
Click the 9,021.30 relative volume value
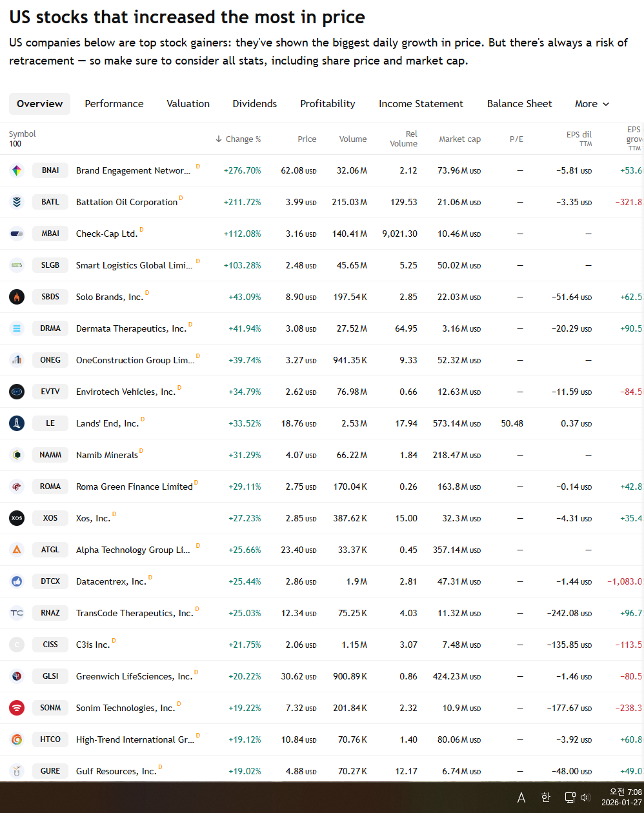click(x=399, y=234)
